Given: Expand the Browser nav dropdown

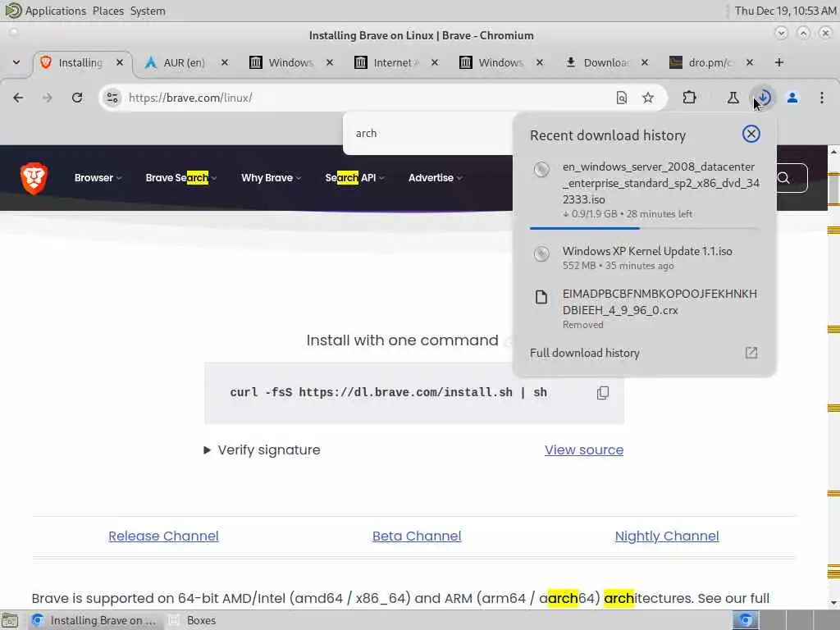Looking at the screenshot, I should 98,178.
